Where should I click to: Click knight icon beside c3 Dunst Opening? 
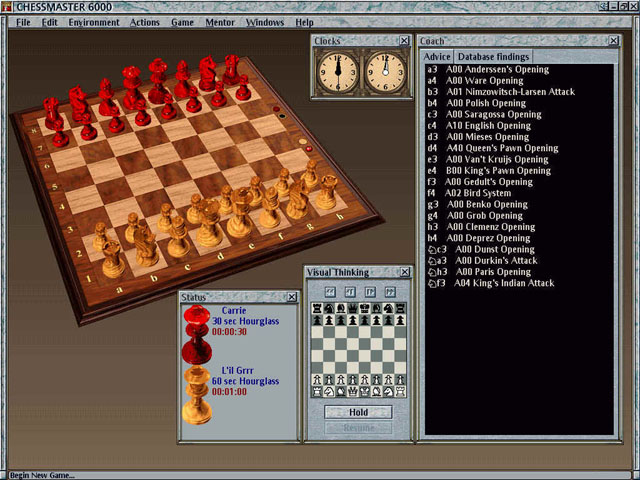pos(432,249)
